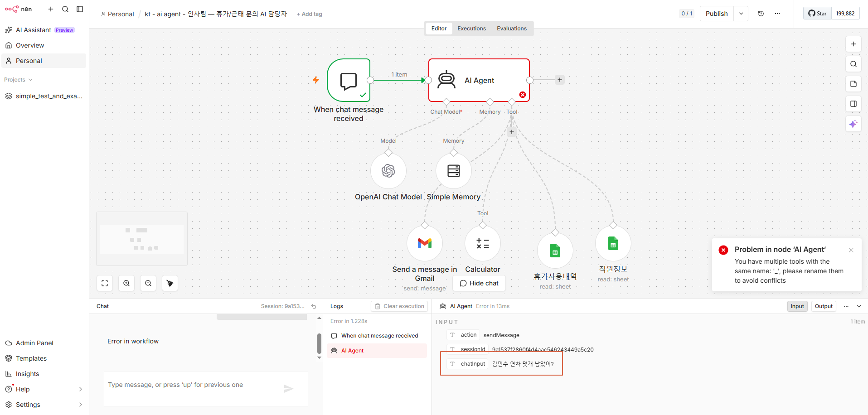Click the fit-to-view zoom icon
The height and width of the screenshot is (415, 868).
click(x=105, y=283)
